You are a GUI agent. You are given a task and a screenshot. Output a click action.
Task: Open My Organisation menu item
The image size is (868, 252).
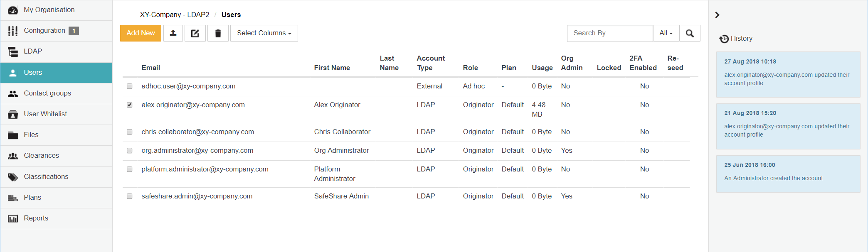point(56,10)
